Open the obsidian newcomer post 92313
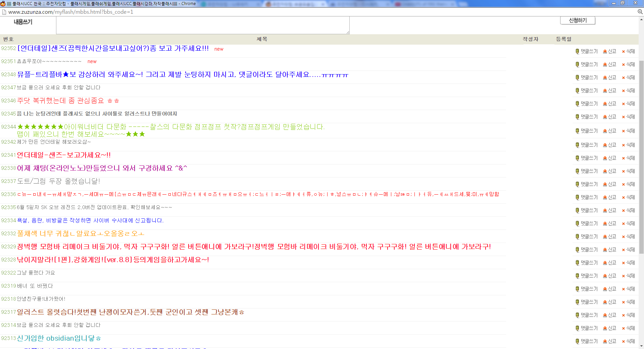The height and width of the screenshot is (349, 644). (x=59, y=338)
